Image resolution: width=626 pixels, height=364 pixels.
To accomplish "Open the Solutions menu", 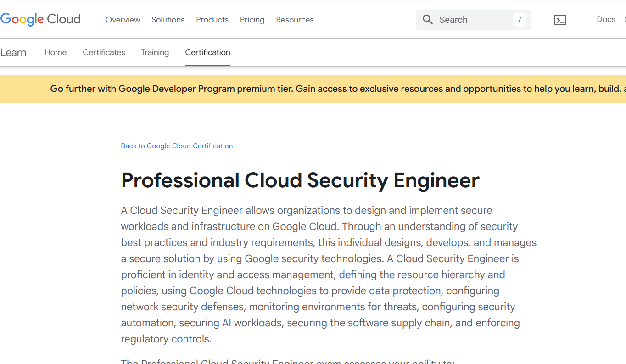I will [168, 20].
